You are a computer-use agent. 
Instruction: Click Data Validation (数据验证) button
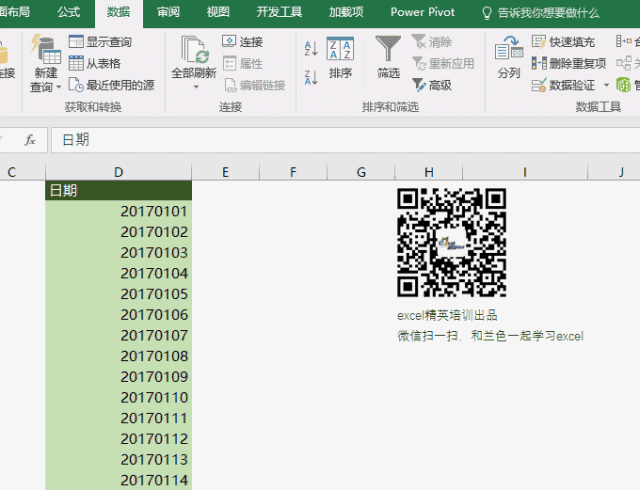click(564, 85)
